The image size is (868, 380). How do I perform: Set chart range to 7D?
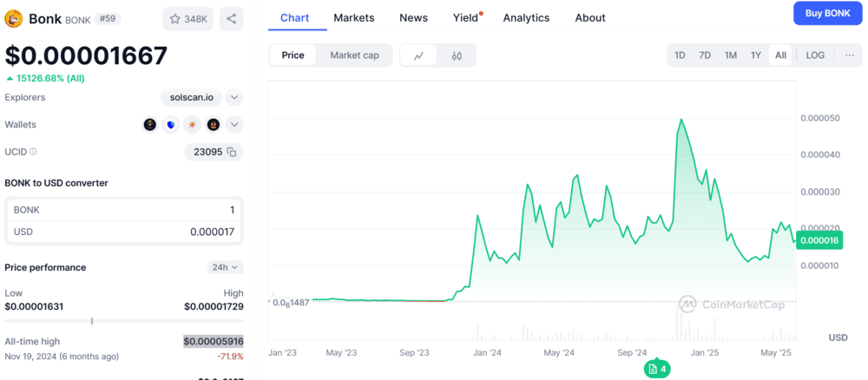[705, 56]
